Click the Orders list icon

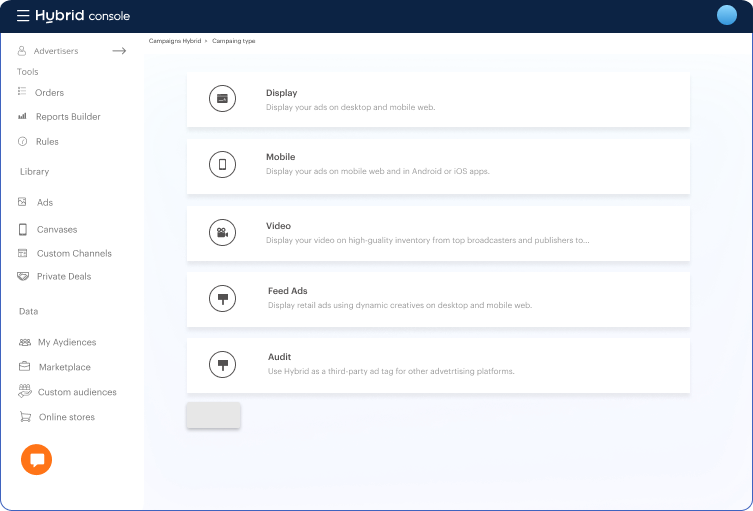pyautogui.click(x=22, y=91)
